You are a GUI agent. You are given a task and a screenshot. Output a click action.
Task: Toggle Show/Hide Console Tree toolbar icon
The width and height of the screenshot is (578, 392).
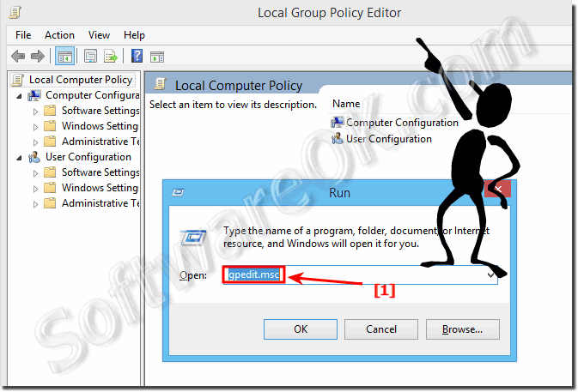point(65,57)
